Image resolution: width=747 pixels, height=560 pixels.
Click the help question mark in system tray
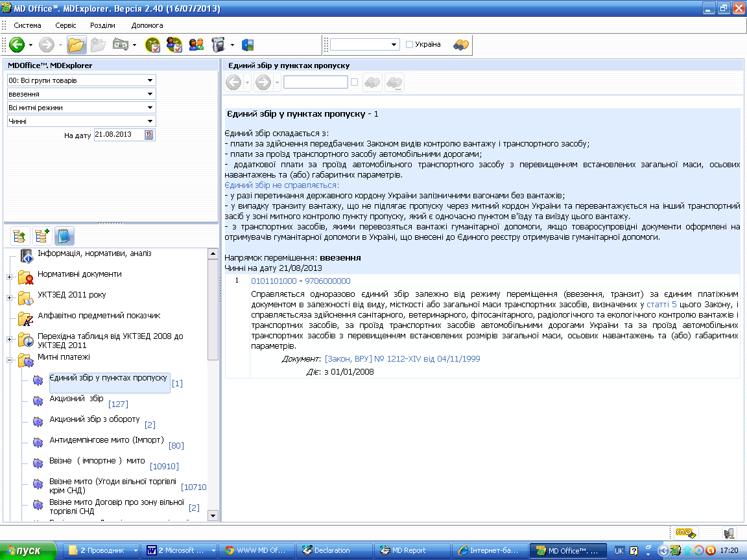[x=634, y=550]
